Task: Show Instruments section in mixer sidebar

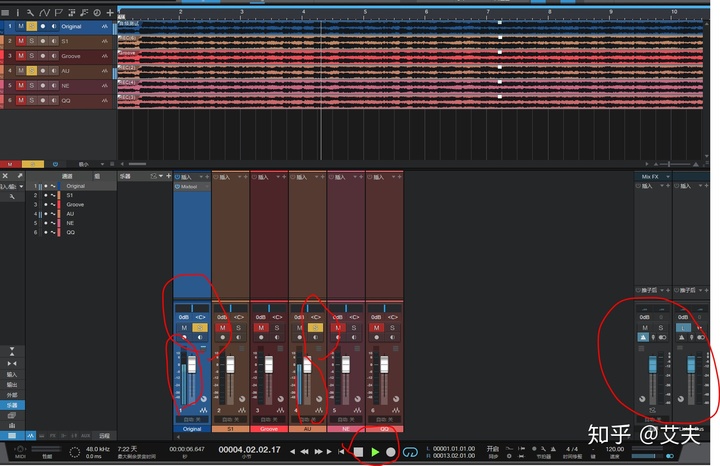Action: coord(12,405)
